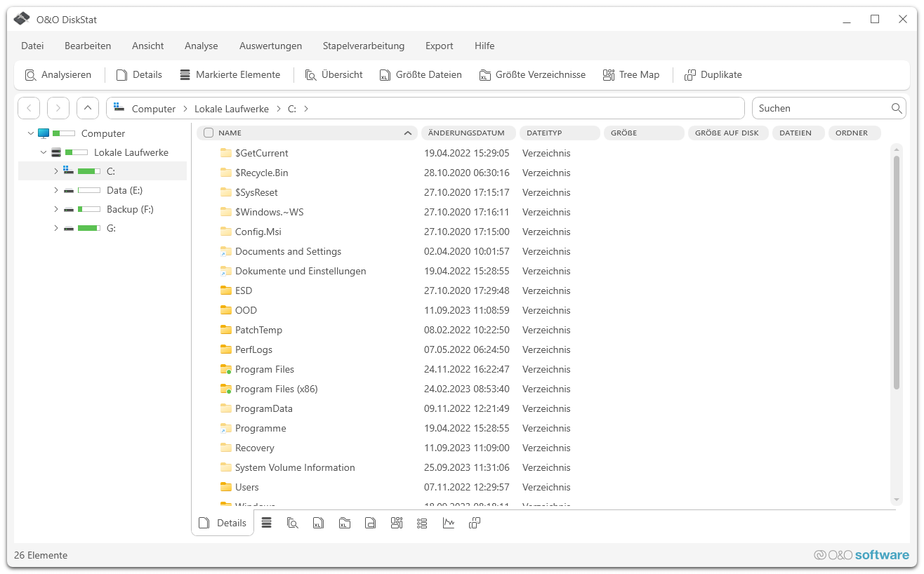The width and height of the screenshot is (924, 574).
Task: Select the bottom Details tab
Action: pyautogui.click(x=223, y=523)
